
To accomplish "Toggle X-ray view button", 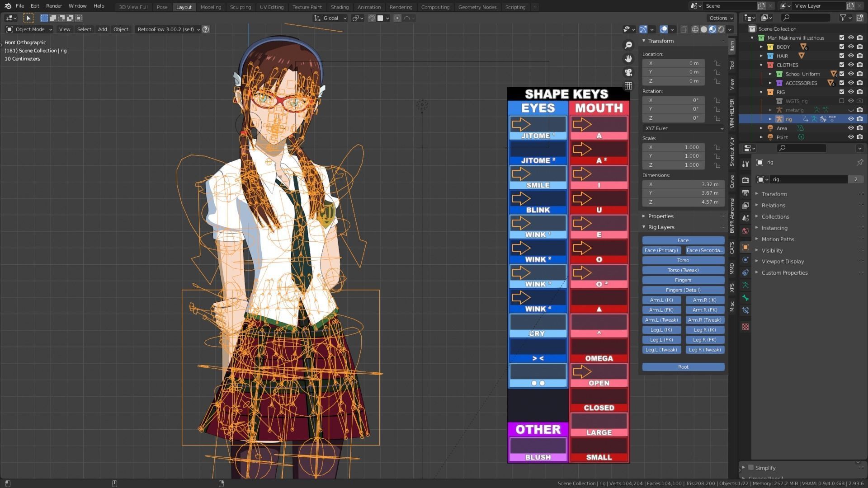I will [684, 29].
